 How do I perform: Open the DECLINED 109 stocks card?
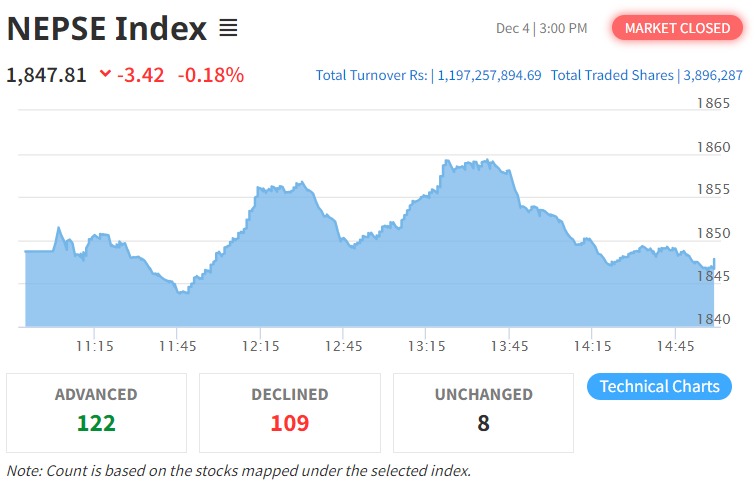pos(290,412)
